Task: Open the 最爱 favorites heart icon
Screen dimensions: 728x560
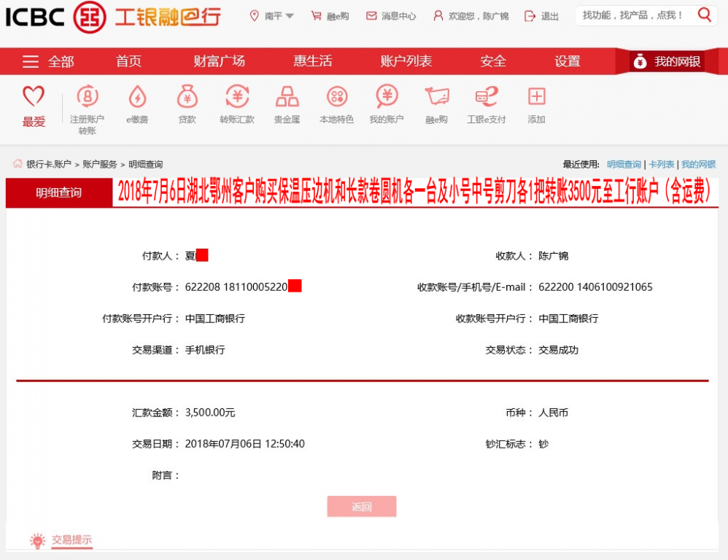Action: click(33, 104)
